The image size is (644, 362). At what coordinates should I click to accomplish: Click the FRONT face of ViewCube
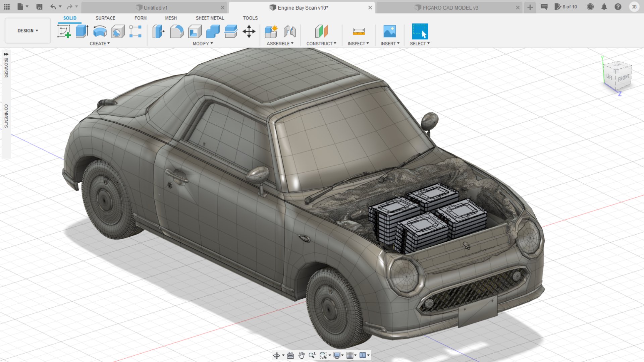coord(624,78)
